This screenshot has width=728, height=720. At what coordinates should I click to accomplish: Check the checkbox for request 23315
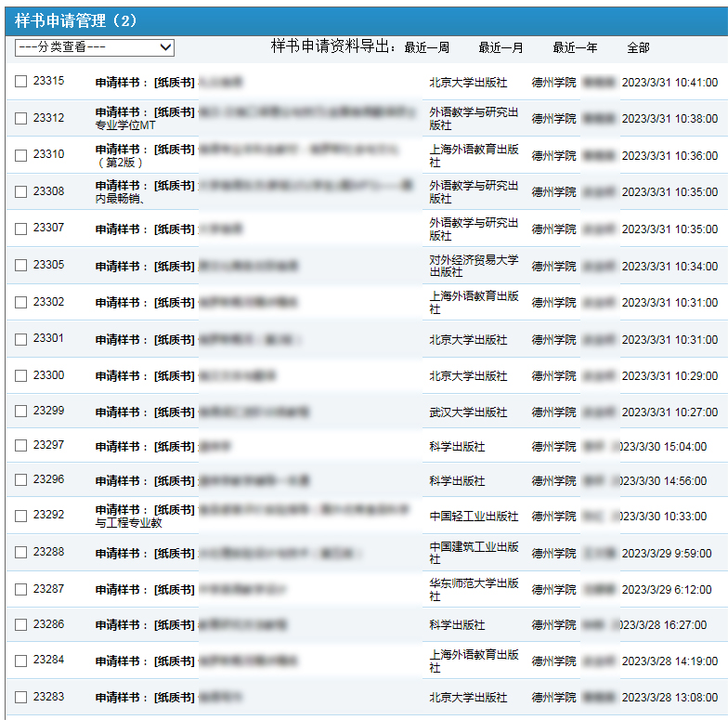coord(21,82)
